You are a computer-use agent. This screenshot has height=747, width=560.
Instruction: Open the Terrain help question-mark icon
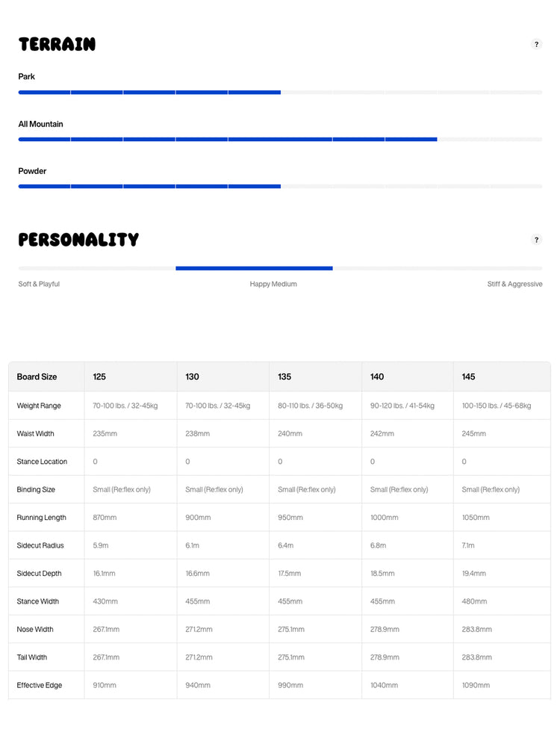tap(536, 44)
